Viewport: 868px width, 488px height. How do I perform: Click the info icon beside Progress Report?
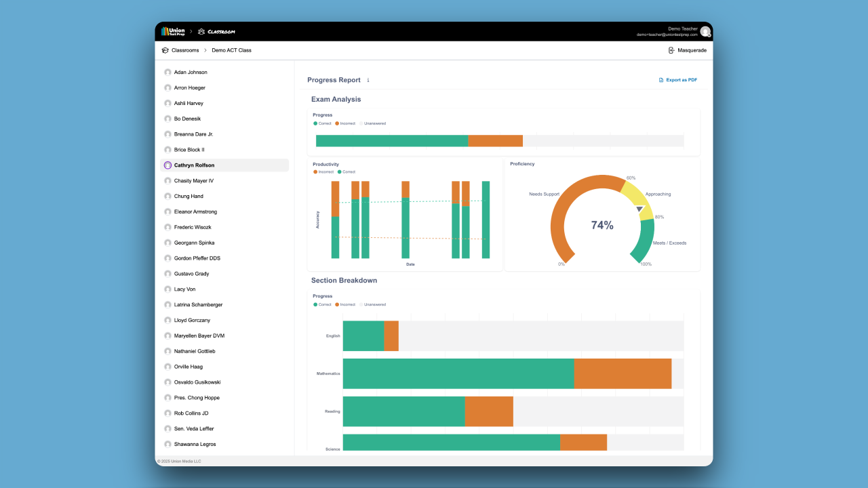coord(368,80)
